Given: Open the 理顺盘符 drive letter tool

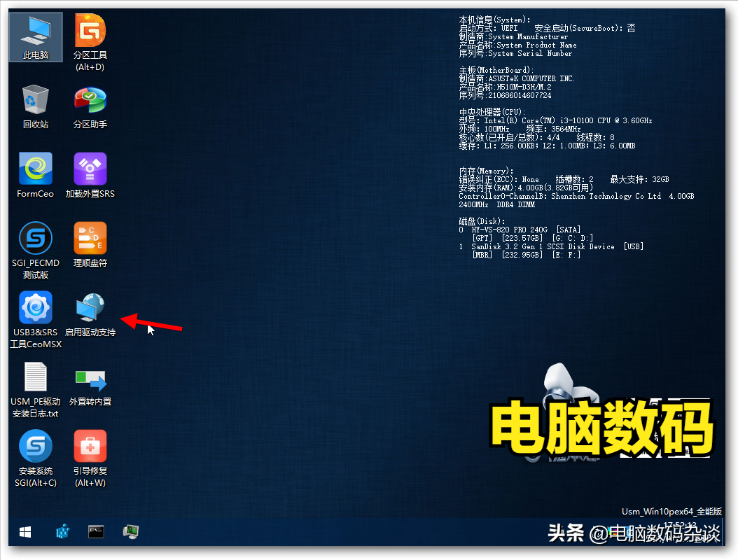Looking at the screenshot, I should coord(90,244).
